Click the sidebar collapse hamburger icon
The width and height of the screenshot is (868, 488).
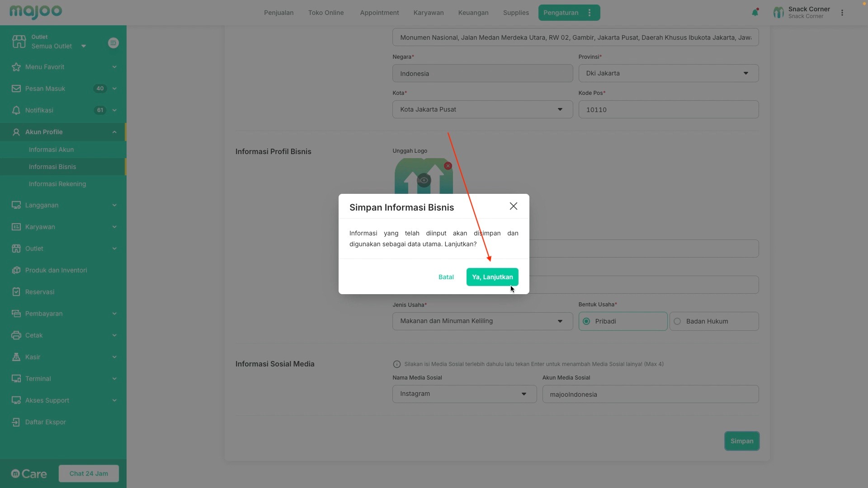point(113,43)
